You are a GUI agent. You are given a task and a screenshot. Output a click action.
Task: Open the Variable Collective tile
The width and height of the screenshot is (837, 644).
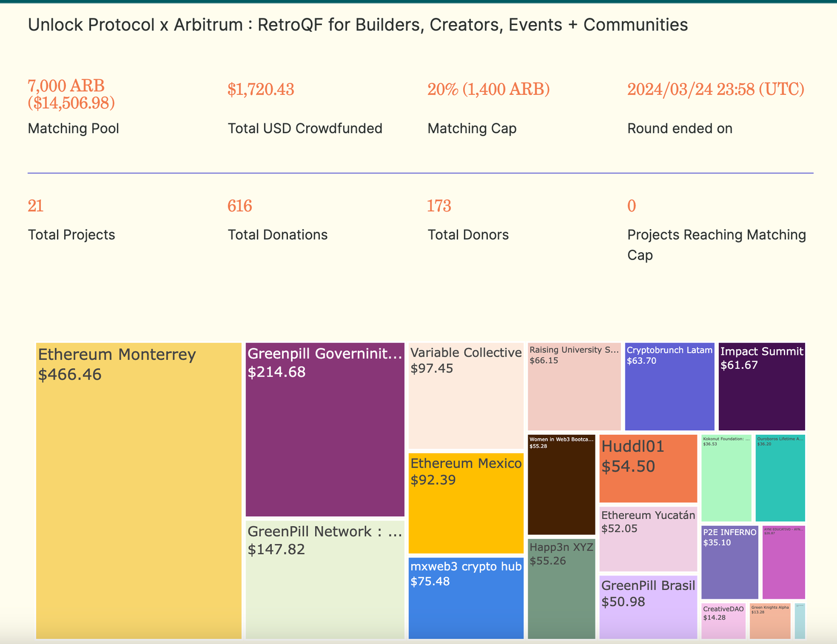[x=466, y=396]
